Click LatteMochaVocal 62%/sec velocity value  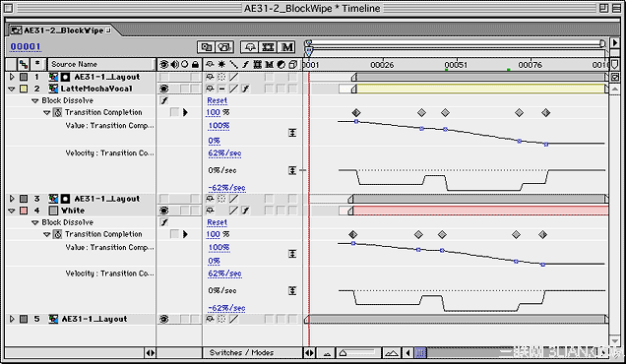224,152
